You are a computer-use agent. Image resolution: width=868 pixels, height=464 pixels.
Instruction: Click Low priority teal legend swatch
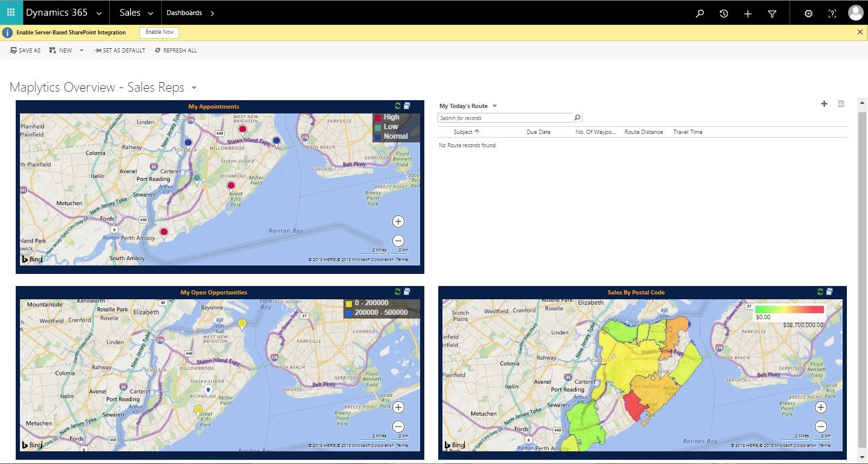click(x=378, y=127)
